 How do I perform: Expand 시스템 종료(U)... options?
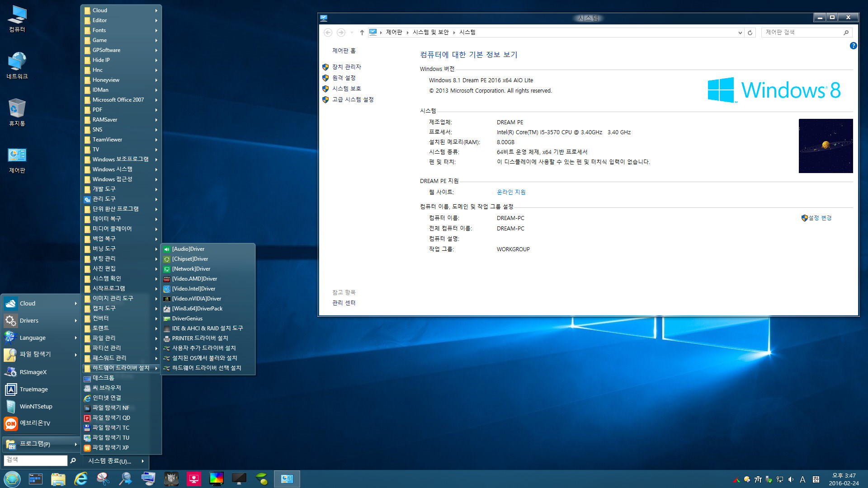point(116,461)
